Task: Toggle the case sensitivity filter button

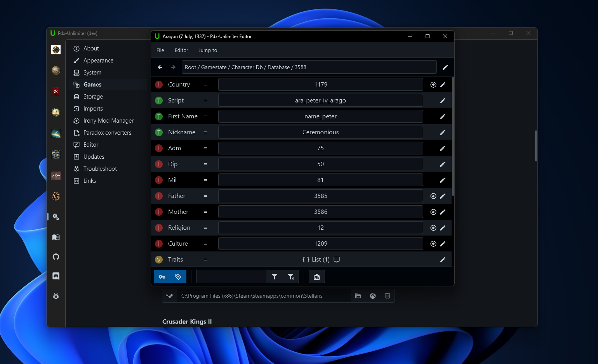Action: (x=317, y=277)
